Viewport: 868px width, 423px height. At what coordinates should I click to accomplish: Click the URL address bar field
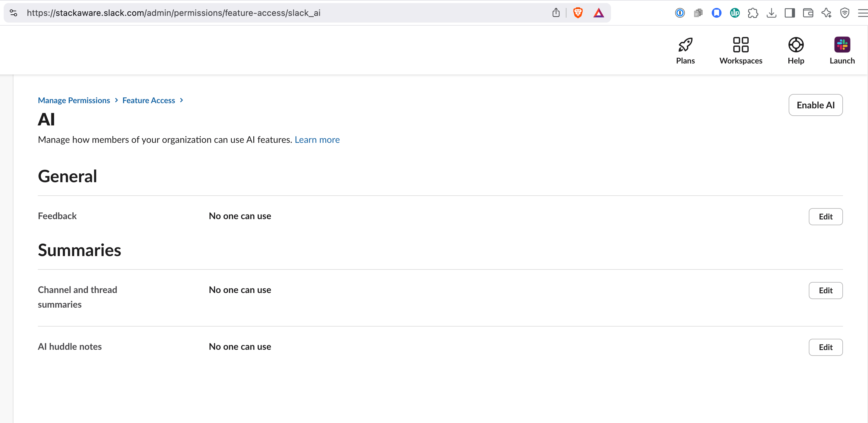[x=269, y=13]
